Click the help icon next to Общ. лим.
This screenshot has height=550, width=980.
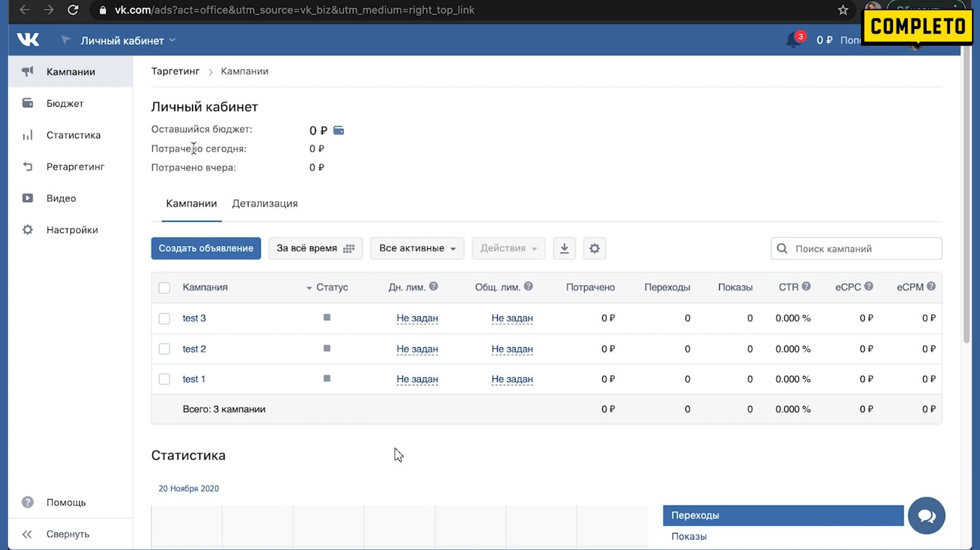(528, 286)
